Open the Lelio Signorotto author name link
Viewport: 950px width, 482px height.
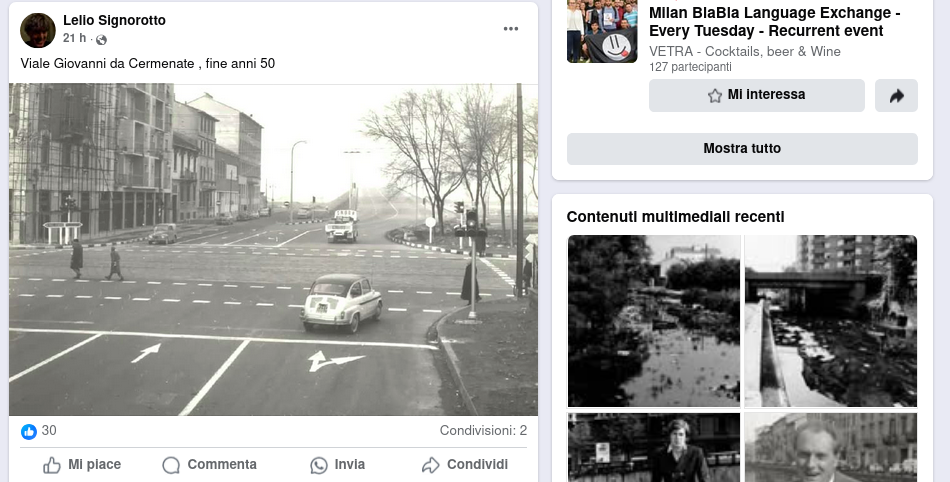tap(114, 21)
